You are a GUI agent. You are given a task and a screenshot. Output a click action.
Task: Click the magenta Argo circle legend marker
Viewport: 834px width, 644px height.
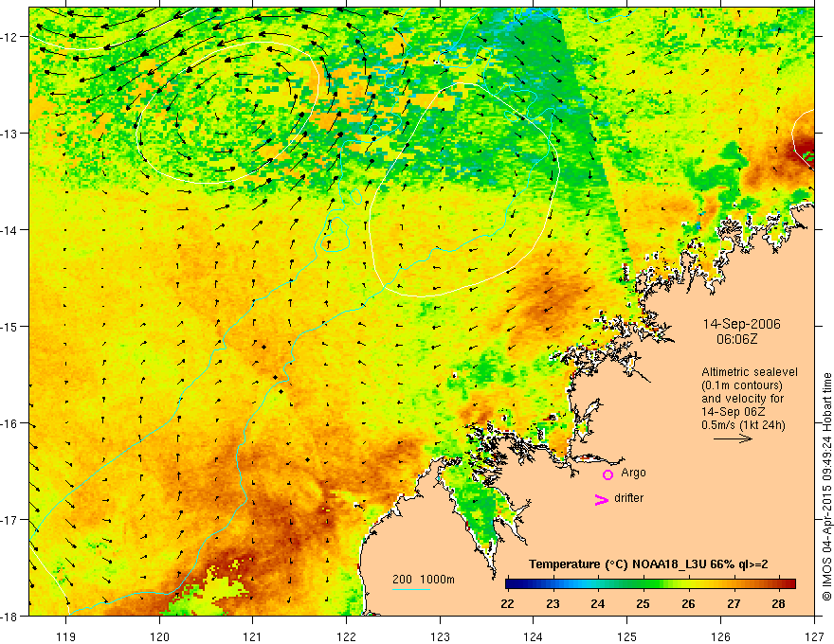pos(607,474)
